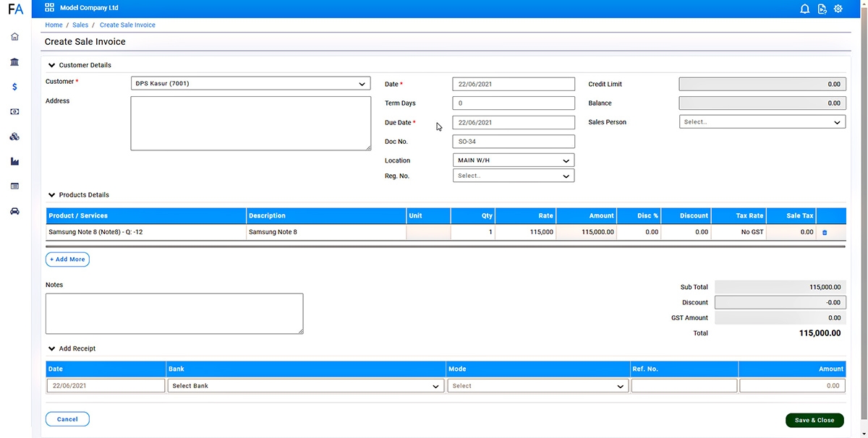The image size is (868, 438).
Task: Click the Model Company Ltd title
Action: coord(90,9)
